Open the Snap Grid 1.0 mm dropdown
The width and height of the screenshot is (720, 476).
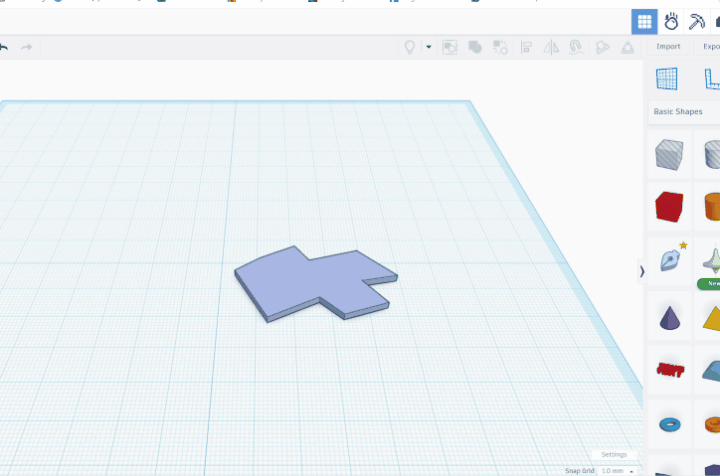click(617, 471)
